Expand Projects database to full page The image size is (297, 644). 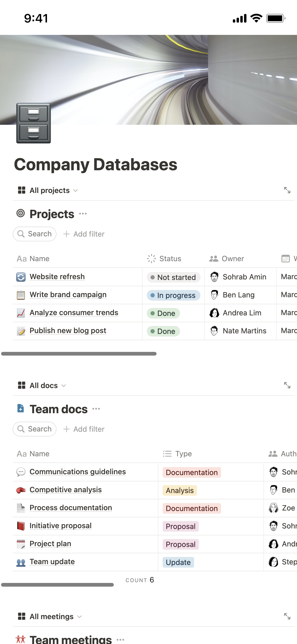[287, 190]
